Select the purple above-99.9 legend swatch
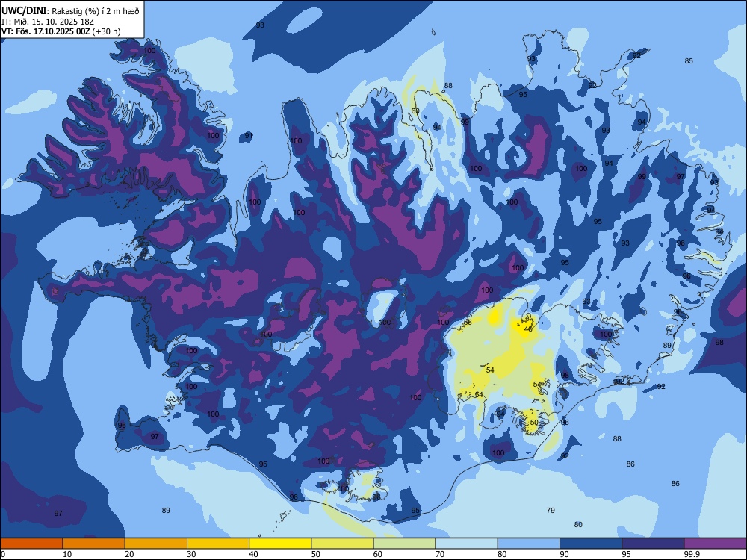The image size is (747, 560). coord(715,544)
